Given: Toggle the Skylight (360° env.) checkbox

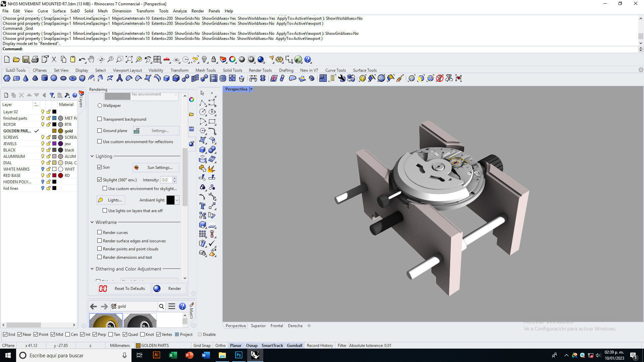Looking at the screenshot, I should click(99, 180).
